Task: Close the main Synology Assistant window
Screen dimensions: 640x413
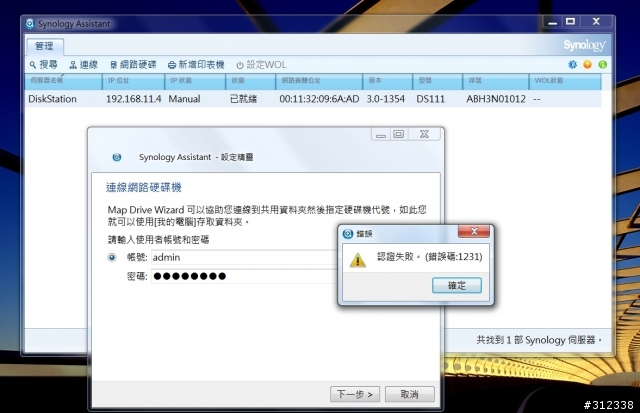Action: (596, 22)
